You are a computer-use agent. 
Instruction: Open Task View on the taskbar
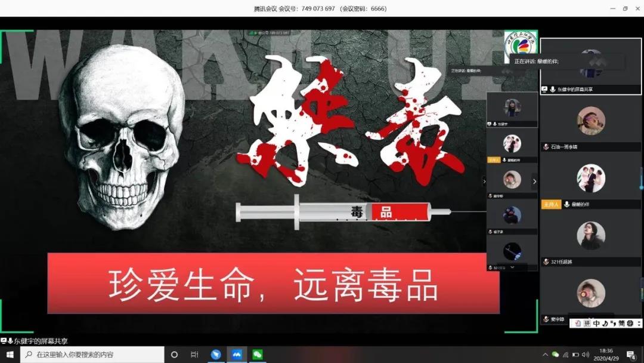click(x=194, y=354)
